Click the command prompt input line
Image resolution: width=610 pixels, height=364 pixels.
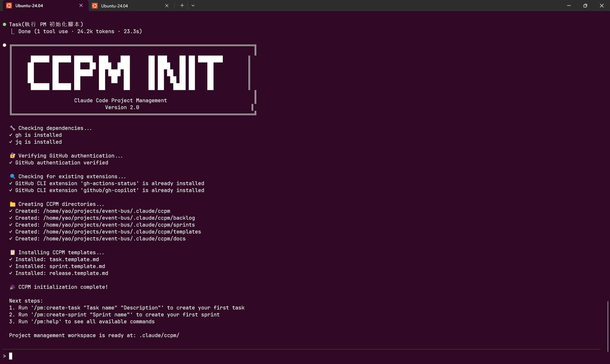(x=301, y=356)
